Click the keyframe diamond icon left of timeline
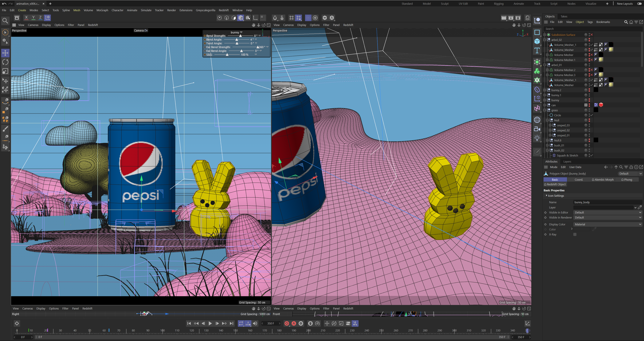The height and width of the screenshot is (341, 644). [x=17, y=324]
